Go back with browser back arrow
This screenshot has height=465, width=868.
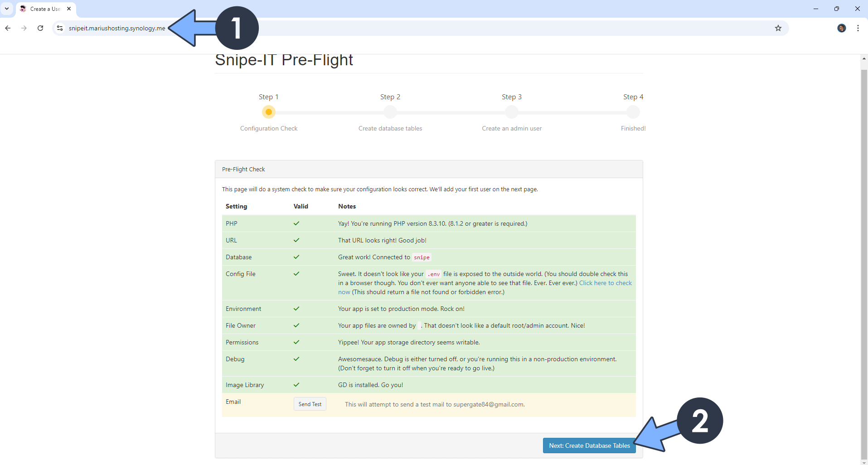click(x=8, y=28)
